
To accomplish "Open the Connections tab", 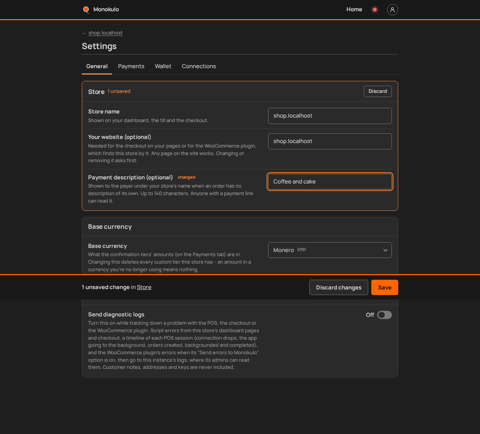I will point(199,66).
